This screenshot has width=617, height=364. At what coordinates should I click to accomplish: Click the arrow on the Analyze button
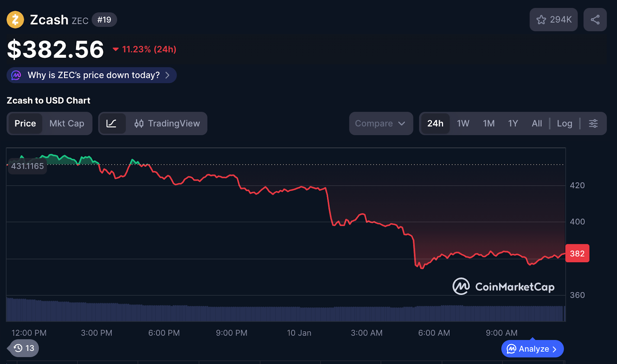555,349
